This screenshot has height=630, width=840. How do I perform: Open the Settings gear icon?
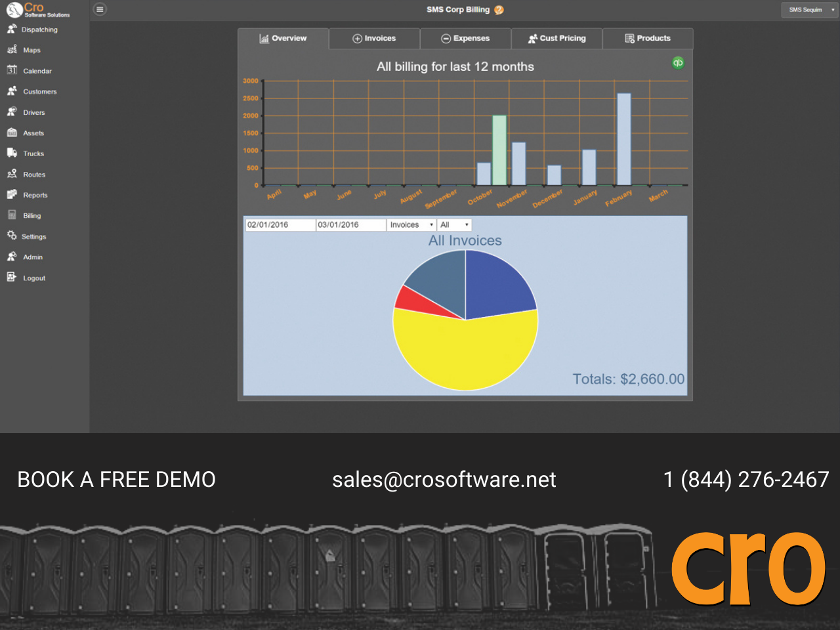pos(12,236)
